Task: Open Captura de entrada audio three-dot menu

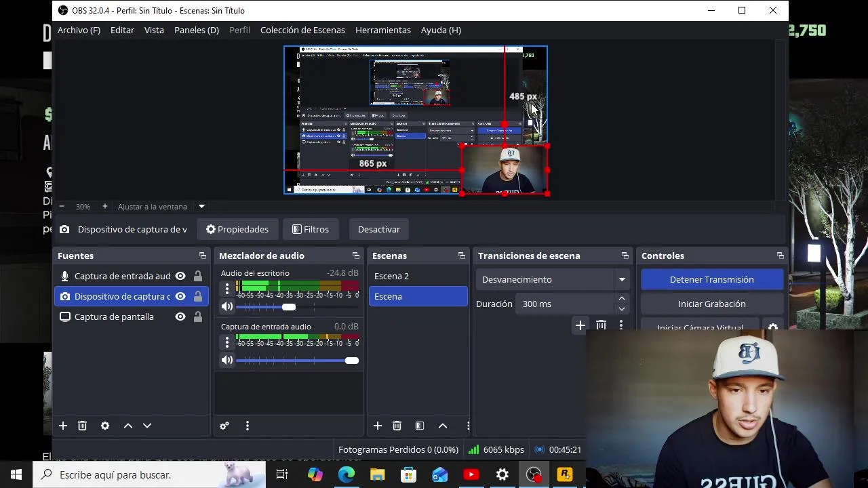Action: 227,343
